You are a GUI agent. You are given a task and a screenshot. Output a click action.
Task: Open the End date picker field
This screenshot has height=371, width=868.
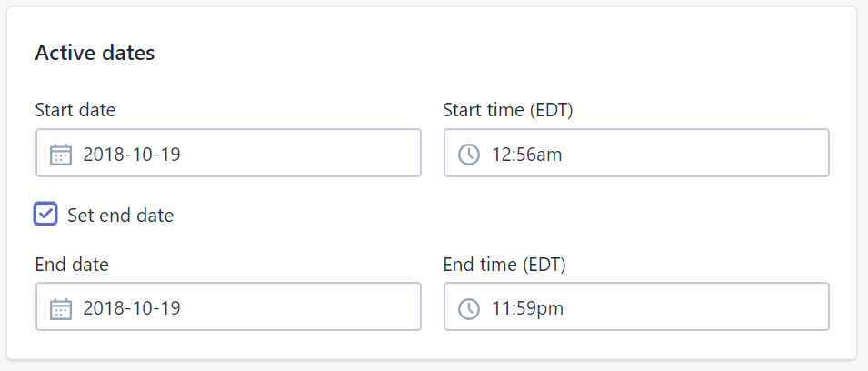point(229,306)
